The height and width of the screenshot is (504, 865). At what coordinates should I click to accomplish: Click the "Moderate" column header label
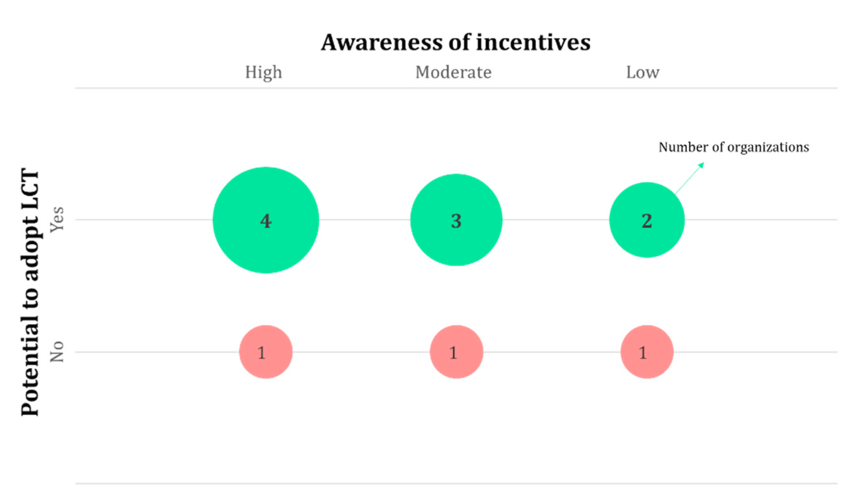tap(453, 72)
